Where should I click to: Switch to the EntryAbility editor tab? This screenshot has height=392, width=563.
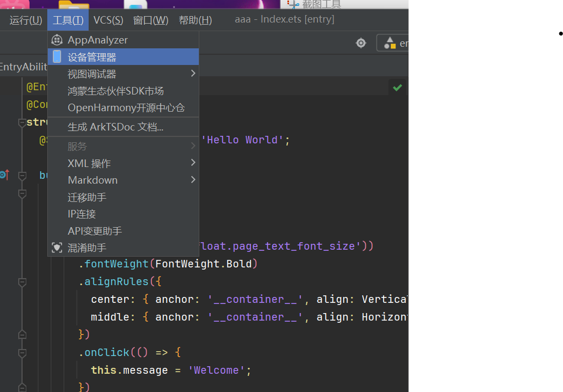[23, 67]
